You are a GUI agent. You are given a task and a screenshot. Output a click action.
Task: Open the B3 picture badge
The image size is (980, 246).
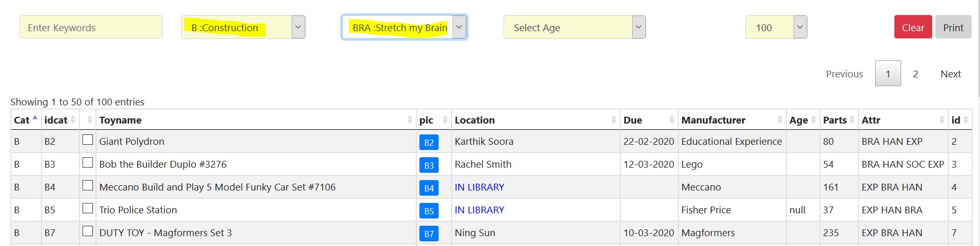tap(429, 165)
